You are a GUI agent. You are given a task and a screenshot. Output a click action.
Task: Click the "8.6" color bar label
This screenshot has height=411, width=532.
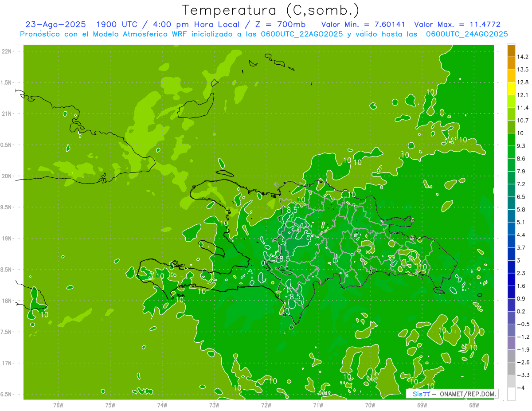click(x=521, y=158)
